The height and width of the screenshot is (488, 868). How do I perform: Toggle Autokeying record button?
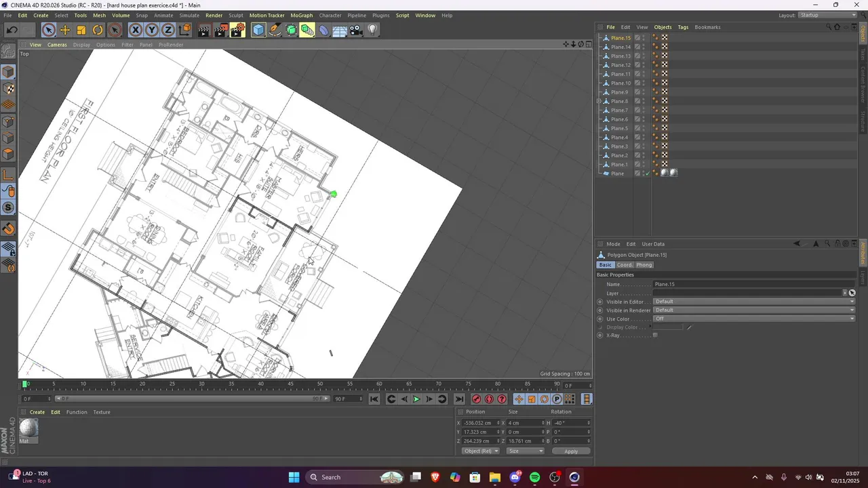(489, 399)
